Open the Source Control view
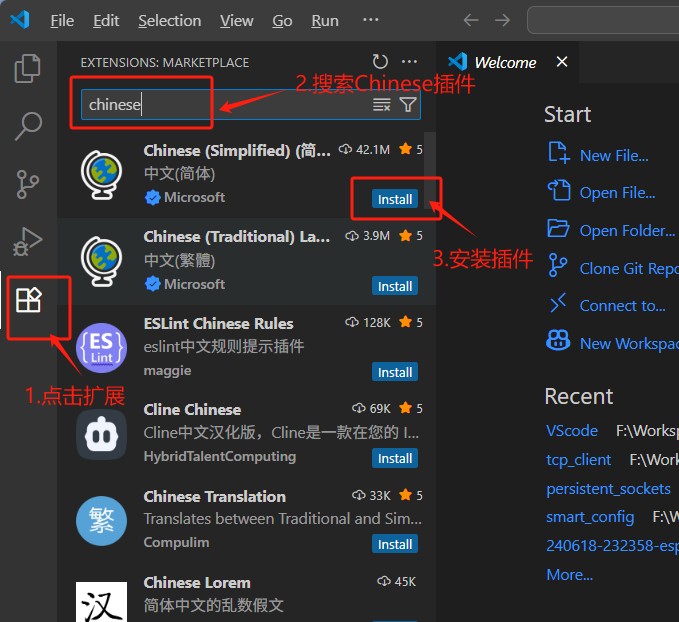This screenshot has width=679, height=622. (x=27, y=184)
